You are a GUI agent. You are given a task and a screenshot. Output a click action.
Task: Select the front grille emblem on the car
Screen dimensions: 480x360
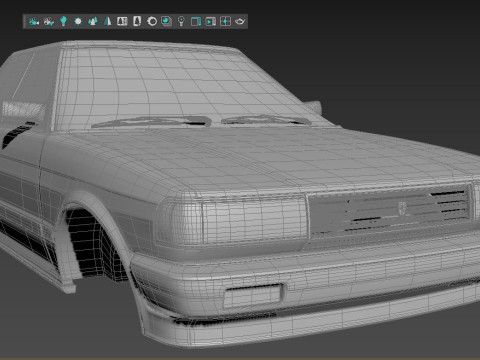[x=402, y=208]
